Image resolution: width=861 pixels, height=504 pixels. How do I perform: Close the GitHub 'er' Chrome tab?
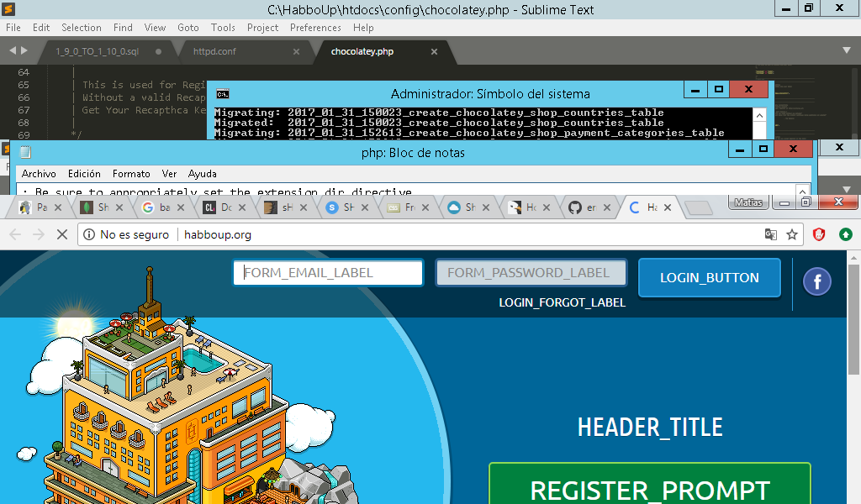607,207
